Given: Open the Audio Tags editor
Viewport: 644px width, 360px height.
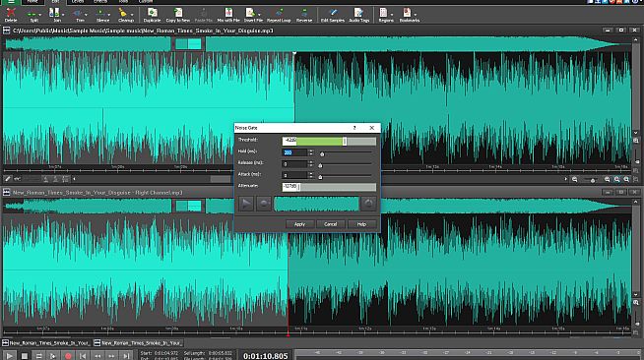Looking at the screenshot, I should (359, 15).
